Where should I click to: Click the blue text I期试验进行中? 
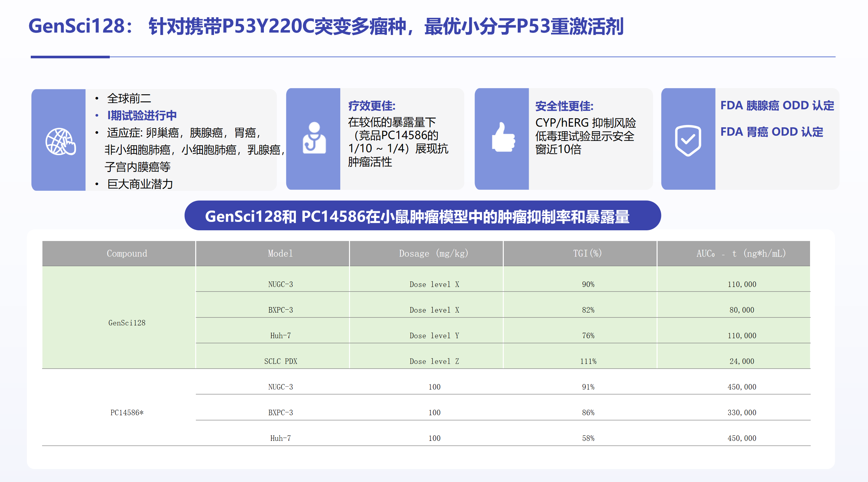pos(142,115)
